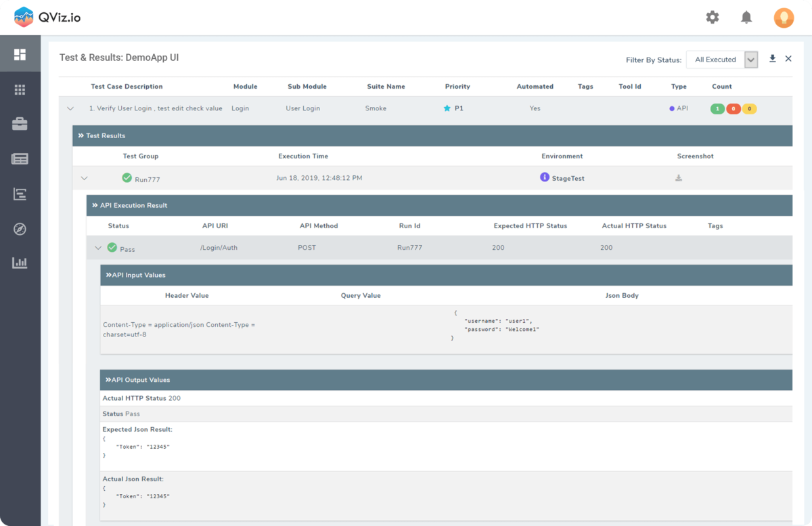Screen dimensions: 812x526
Task: Open the bar chart statistics sidebar icon
Action: point(20,263)
